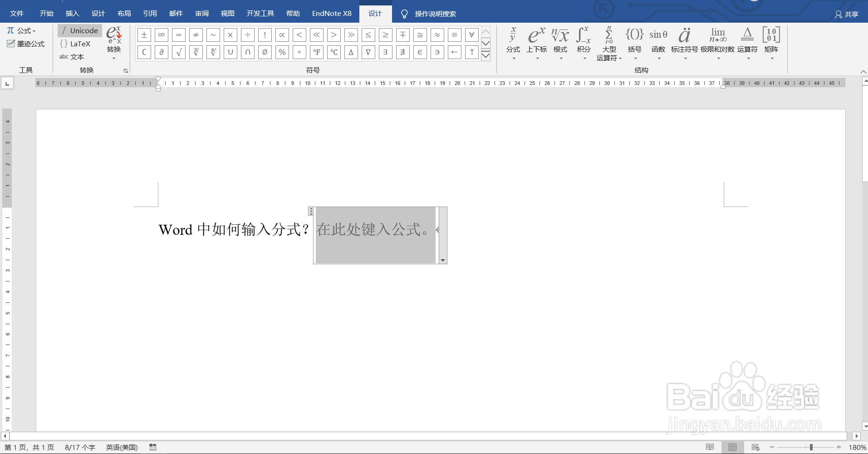Image resolution: width=868 pixels, height=454 pixels.
Task: Open the 根式 radical gallery
Action: pos(560,43)
